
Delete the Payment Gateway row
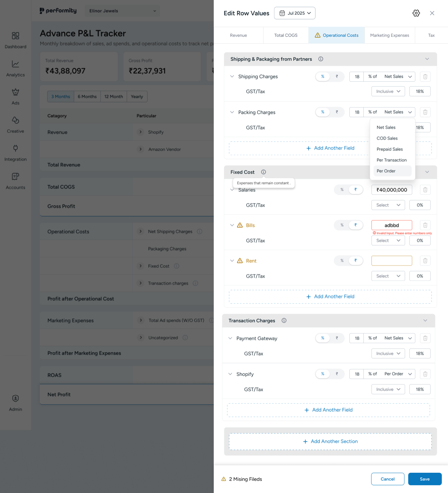coord(425,338)
